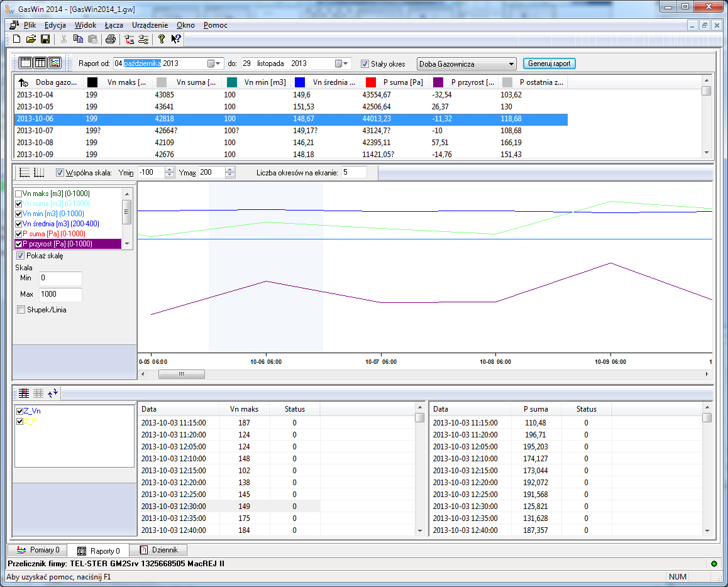This screenshot has width=728, height=587.
Task: Click the Skala Min input field
Action: tap(60, 278)
